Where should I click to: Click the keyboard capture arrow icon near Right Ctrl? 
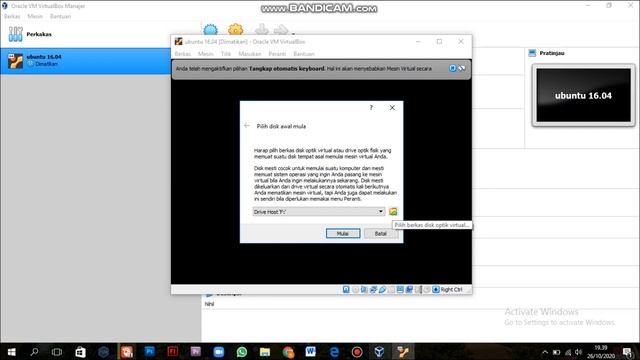(x=436, y=289)
